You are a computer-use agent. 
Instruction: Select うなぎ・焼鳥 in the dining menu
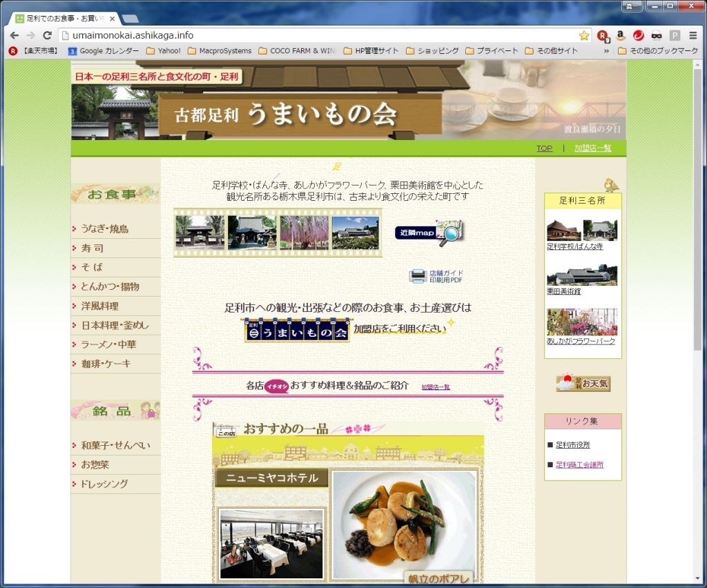pyautogui.click(x=104, y=228)
